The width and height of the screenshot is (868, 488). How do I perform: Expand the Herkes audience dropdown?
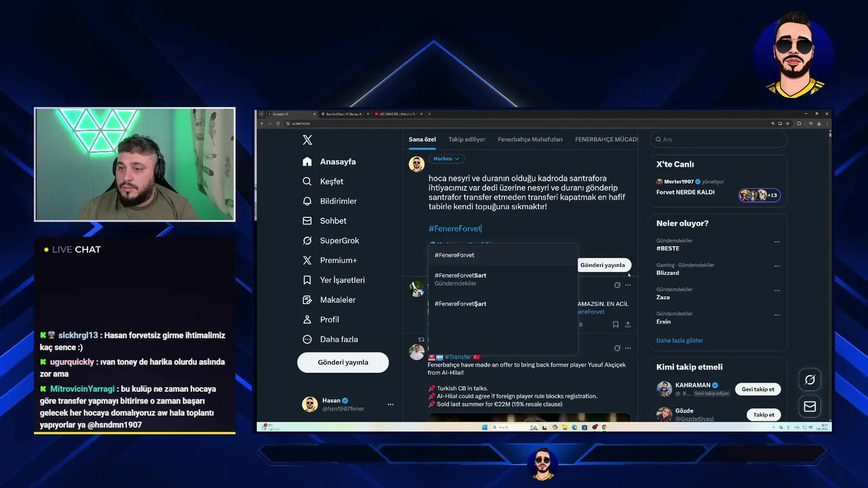pos(447,159)
